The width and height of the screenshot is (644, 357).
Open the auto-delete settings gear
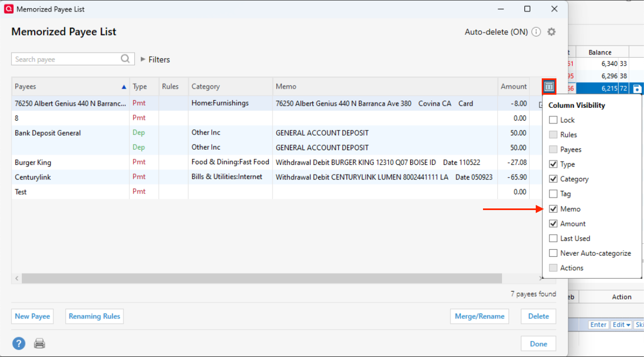[x=552, y=32]
